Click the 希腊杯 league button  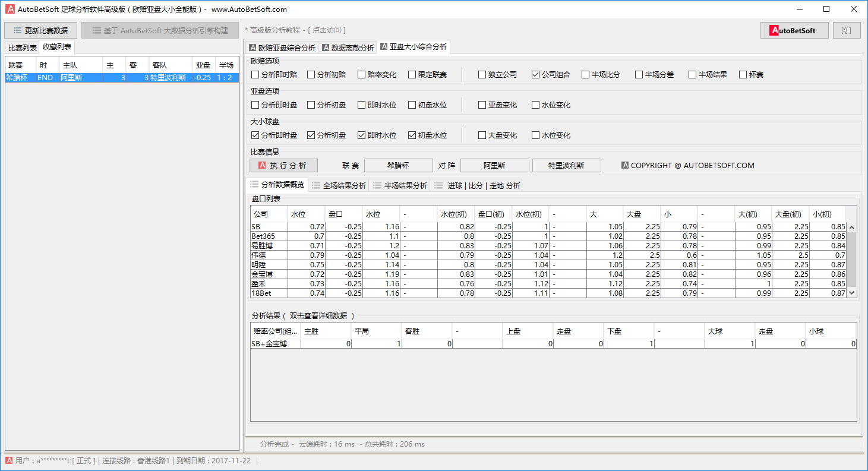(398, 166)
